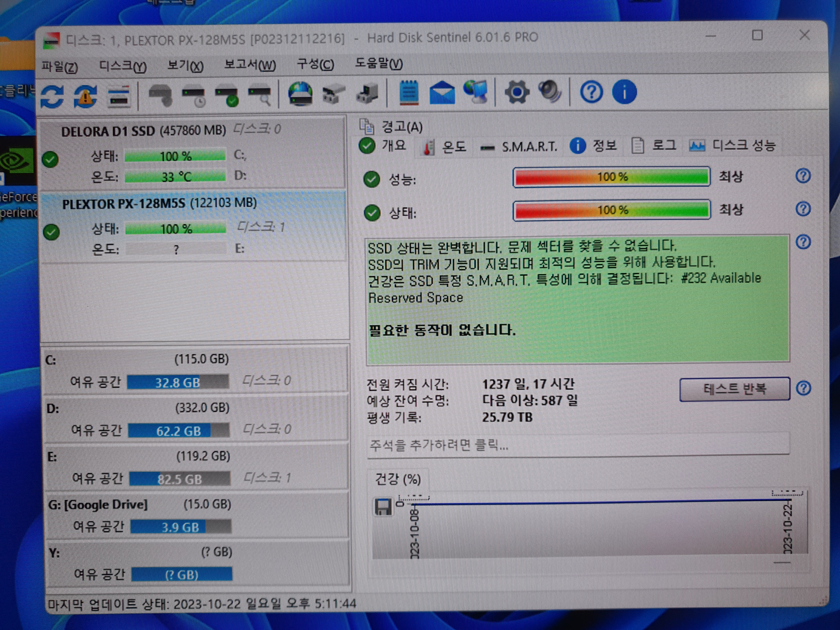Click the envelope e-mail toolbar icon

coord(442,93)
